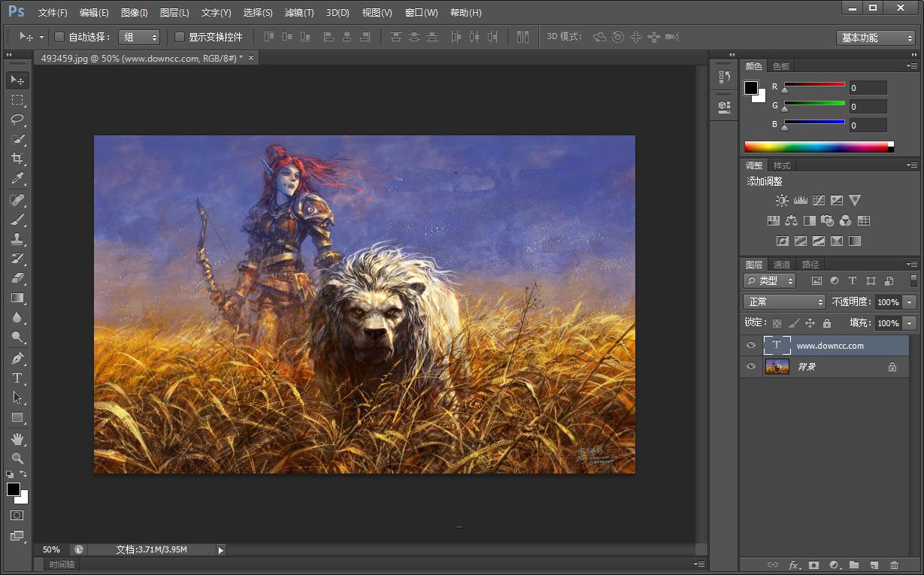The image size is (924, 575).
Task: Select the Lasso tool
Action: point(17,120)
